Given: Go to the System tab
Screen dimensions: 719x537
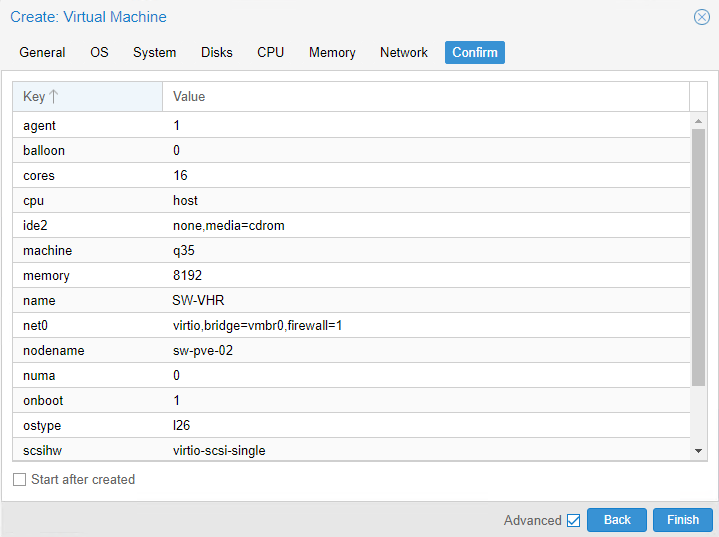Looking at the screenshot, I should [155, 52].
